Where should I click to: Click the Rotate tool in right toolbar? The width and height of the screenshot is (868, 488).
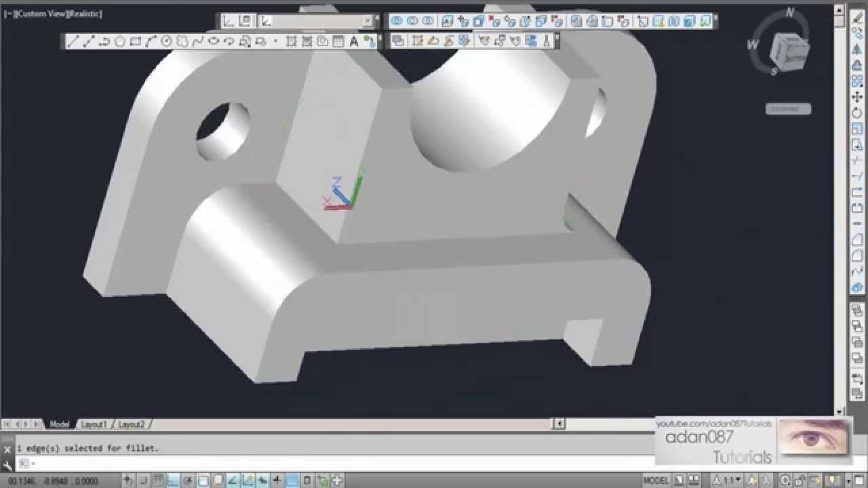(x=857, y=113)
